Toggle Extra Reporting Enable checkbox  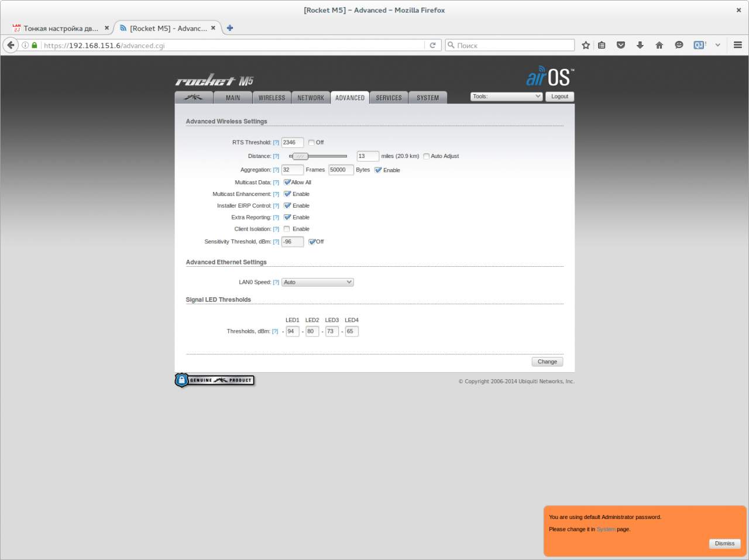pos(287,217)
